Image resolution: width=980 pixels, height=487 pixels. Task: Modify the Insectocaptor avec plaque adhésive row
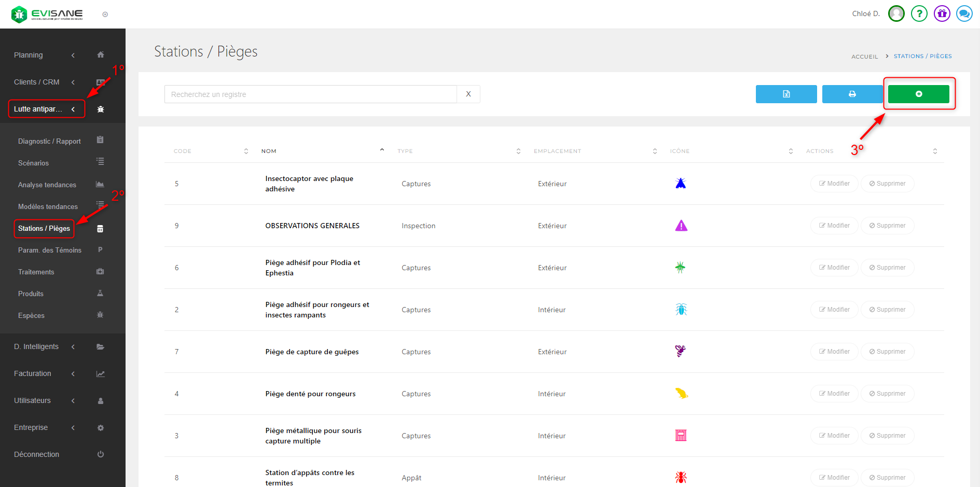834,184
